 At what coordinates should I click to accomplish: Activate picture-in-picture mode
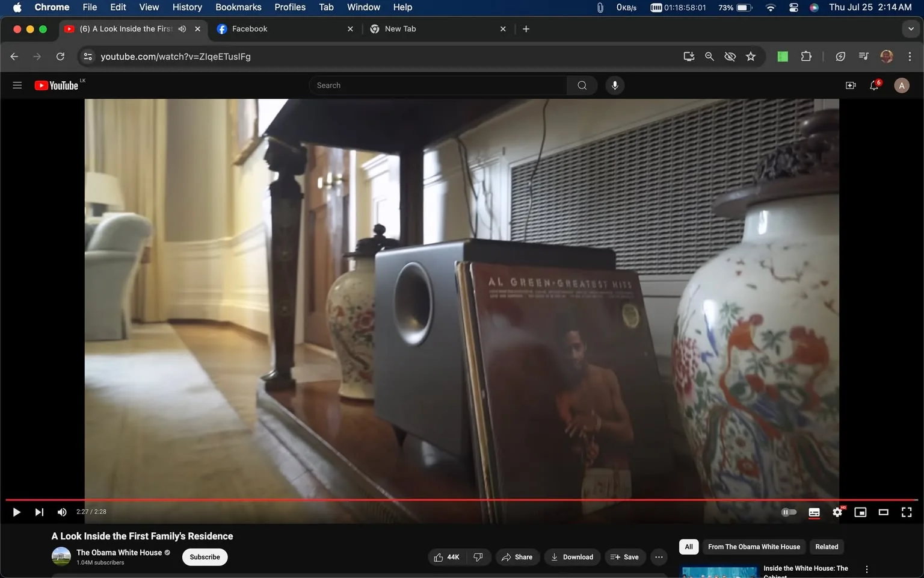click(x=860, y=512)
